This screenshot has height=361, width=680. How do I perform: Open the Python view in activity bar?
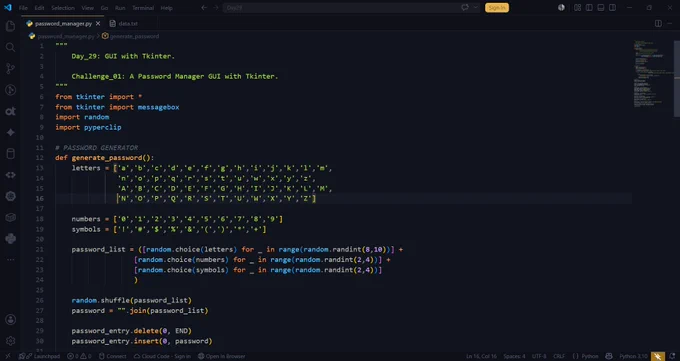coord(10,239)
